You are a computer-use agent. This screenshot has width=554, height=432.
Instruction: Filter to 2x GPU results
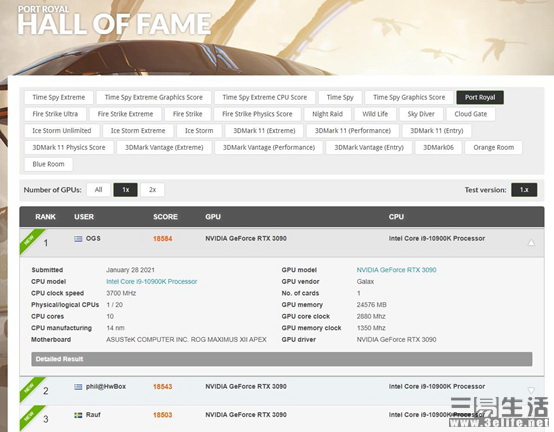[x=152, y=190]
